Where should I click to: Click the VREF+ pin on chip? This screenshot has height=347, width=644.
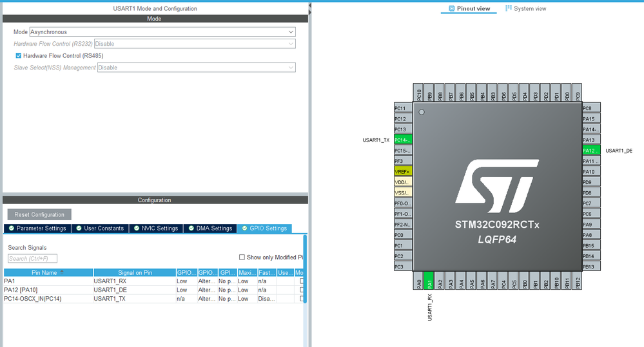[x=403, y=171]
